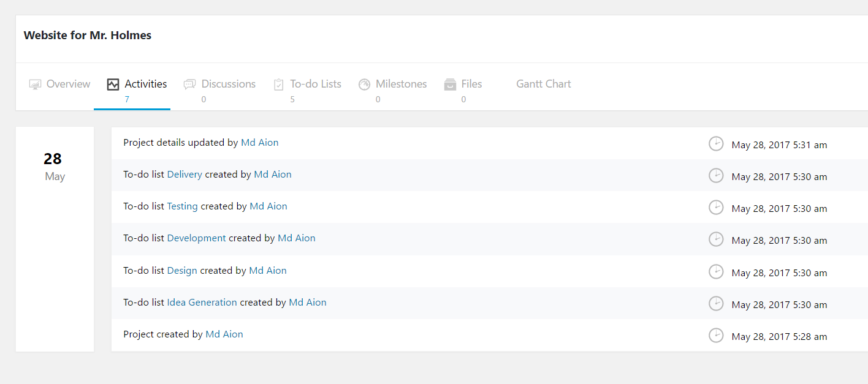Screen dimensions: 868x384
Task: Open the Testing to-do list link
Action: [182, 206]
